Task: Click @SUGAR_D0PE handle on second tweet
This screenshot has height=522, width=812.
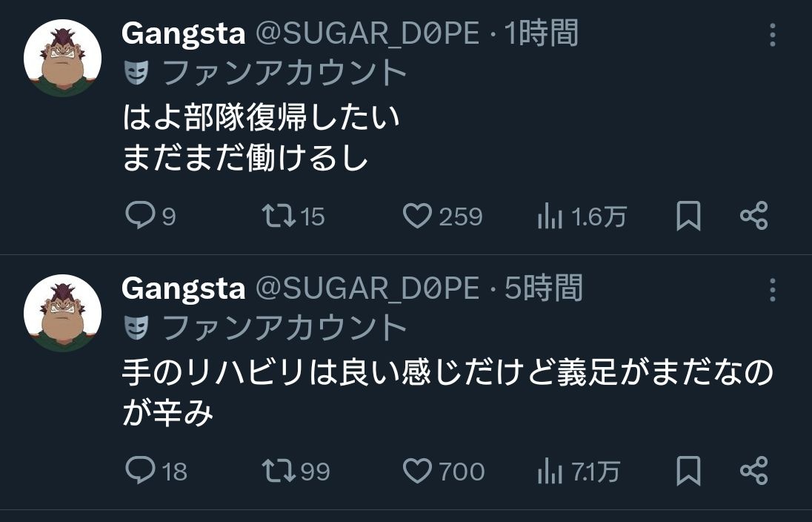Action: (367, 289)
